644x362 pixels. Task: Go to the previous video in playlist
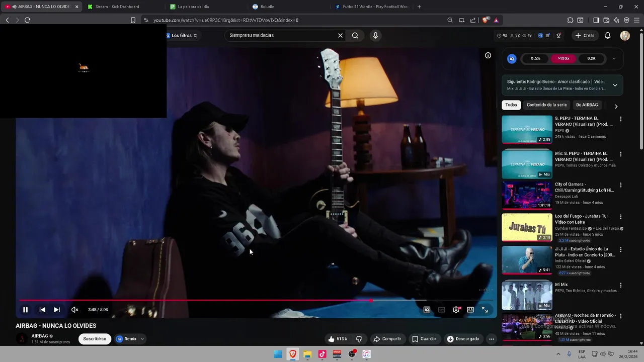[42, 310]
